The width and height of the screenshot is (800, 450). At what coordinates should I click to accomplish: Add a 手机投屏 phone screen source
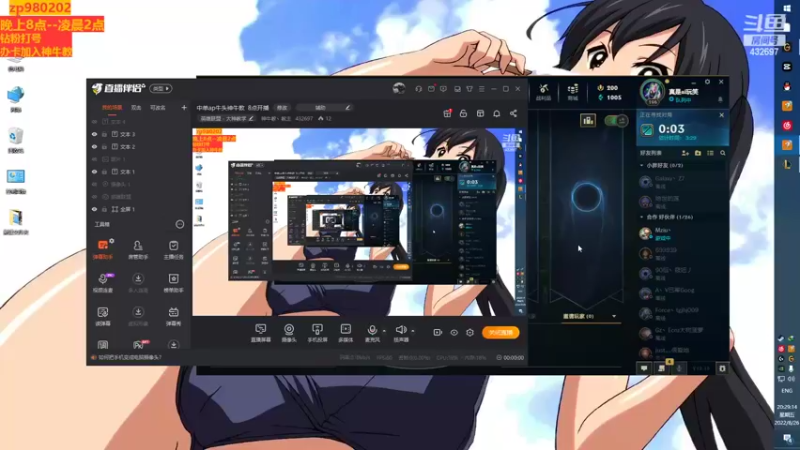(x=317, y=333)
